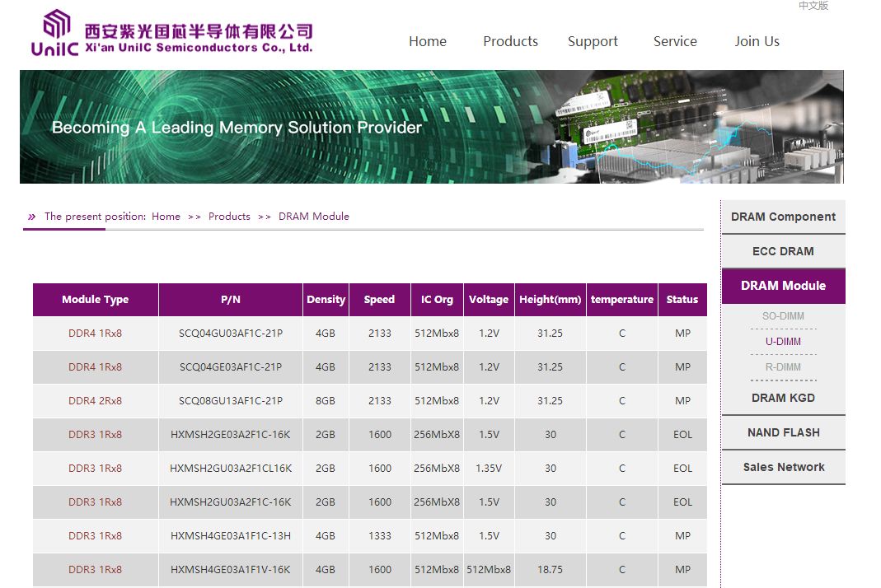Open part number SCQ08GU13AF1C-21P row
881x588 pixels.
coord(231,401)
